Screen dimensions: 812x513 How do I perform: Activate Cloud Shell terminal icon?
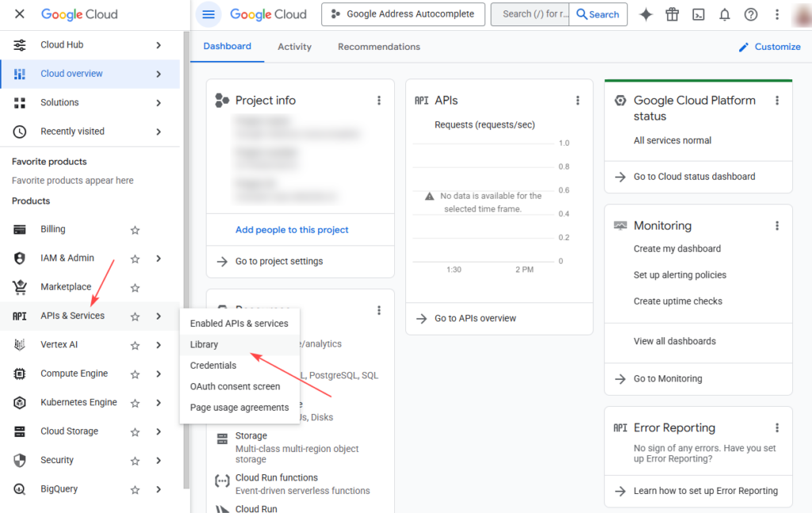(x=699, y=14)
